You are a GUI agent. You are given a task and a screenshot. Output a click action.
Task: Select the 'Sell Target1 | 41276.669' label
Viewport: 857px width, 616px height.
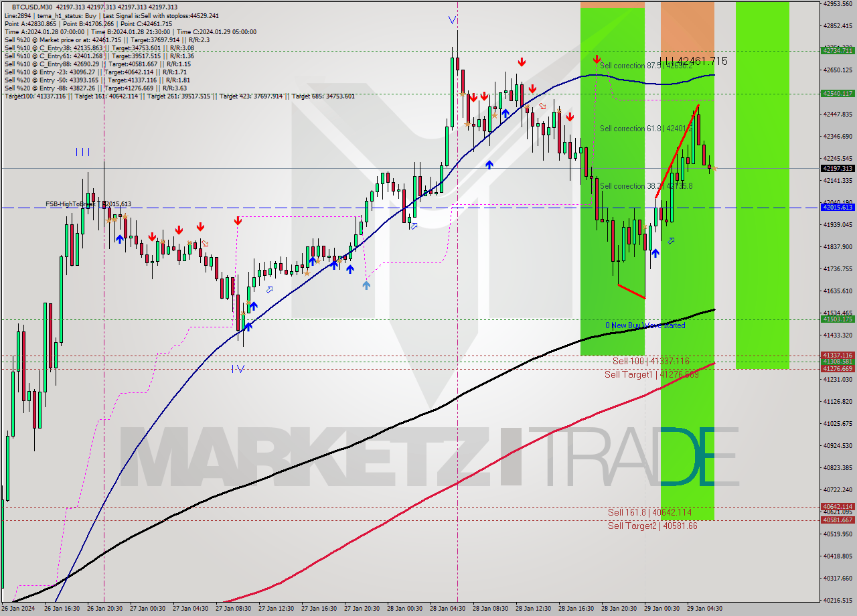click(x=651, y=374)
